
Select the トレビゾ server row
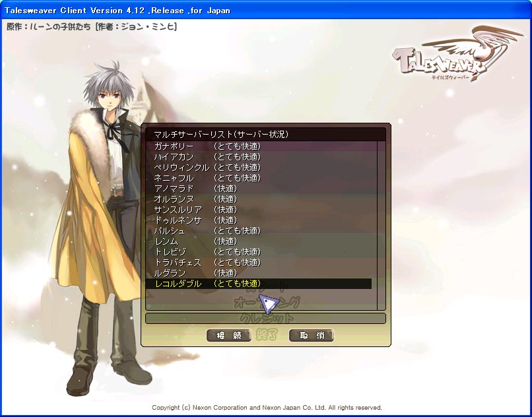click(259, 252)
